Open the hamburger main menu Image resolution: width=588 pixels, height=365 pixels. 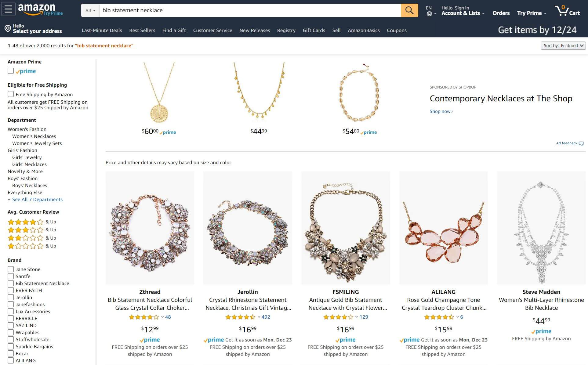8,9
